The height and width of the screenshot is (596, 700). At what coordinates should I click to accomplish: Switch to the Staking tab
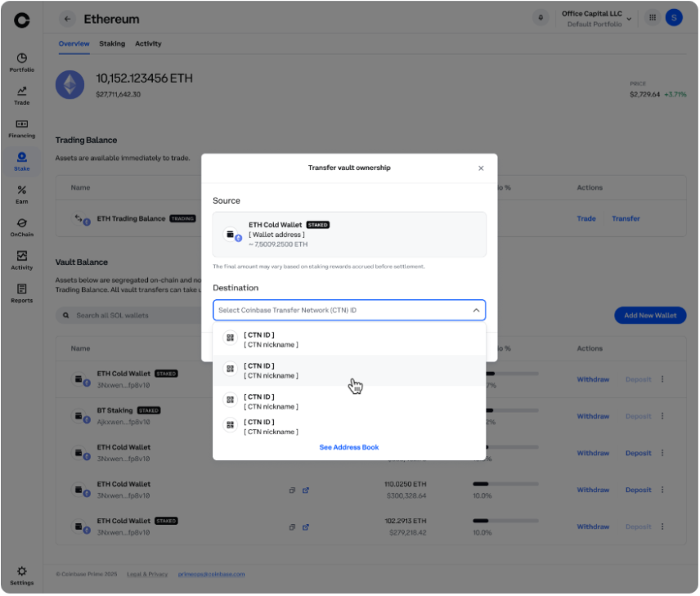112,44
